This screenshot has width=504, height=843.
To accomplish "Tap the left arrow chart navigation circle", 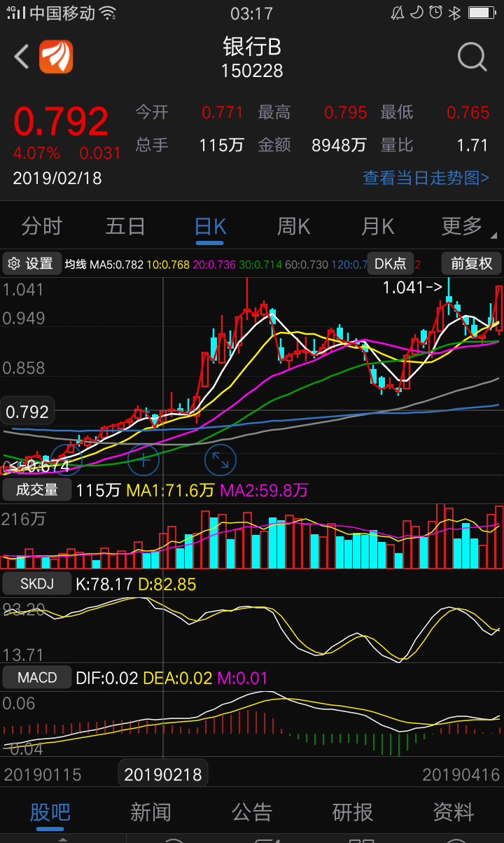I will pos(67,460).
